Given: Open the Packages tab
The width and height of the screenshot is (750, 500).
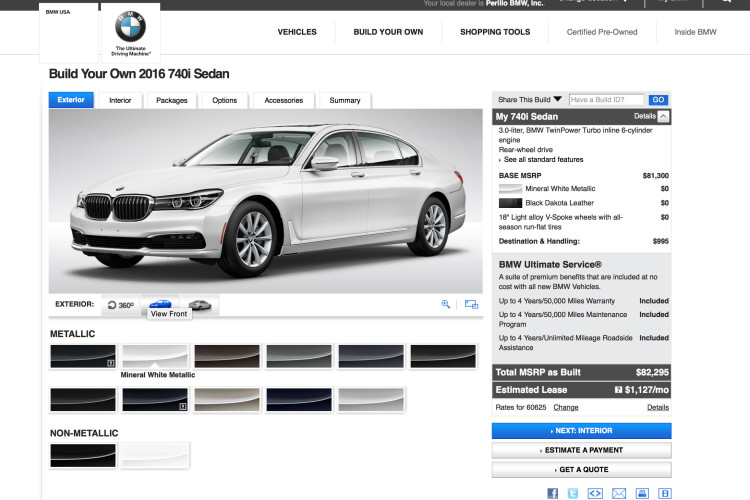Looking at the screenshot, I should (x=172, y=100).
